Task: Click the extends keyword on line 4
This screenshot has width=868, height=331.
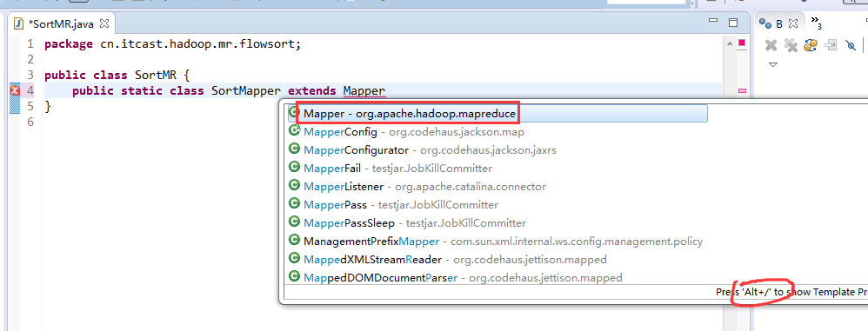Action: pos(312,90)
